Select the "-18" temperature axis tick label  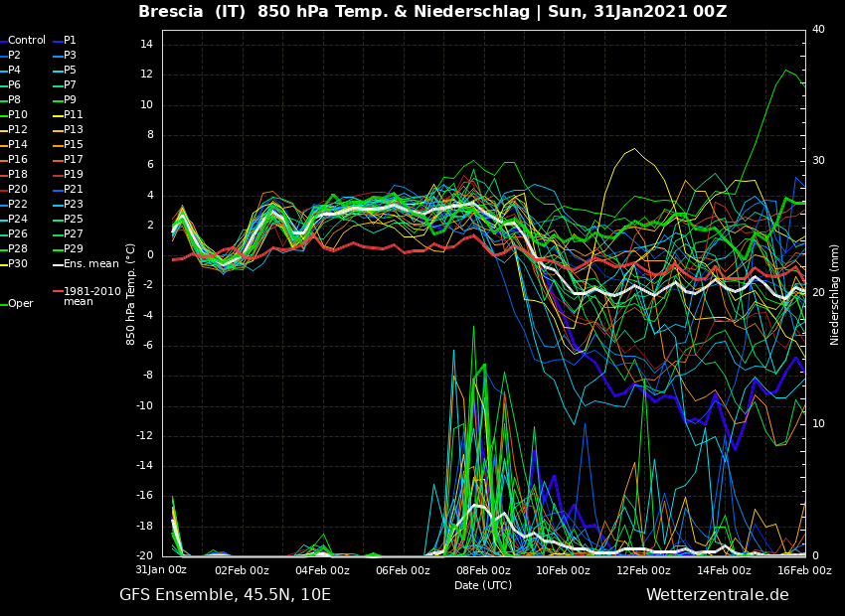click(x=145, y=526)
